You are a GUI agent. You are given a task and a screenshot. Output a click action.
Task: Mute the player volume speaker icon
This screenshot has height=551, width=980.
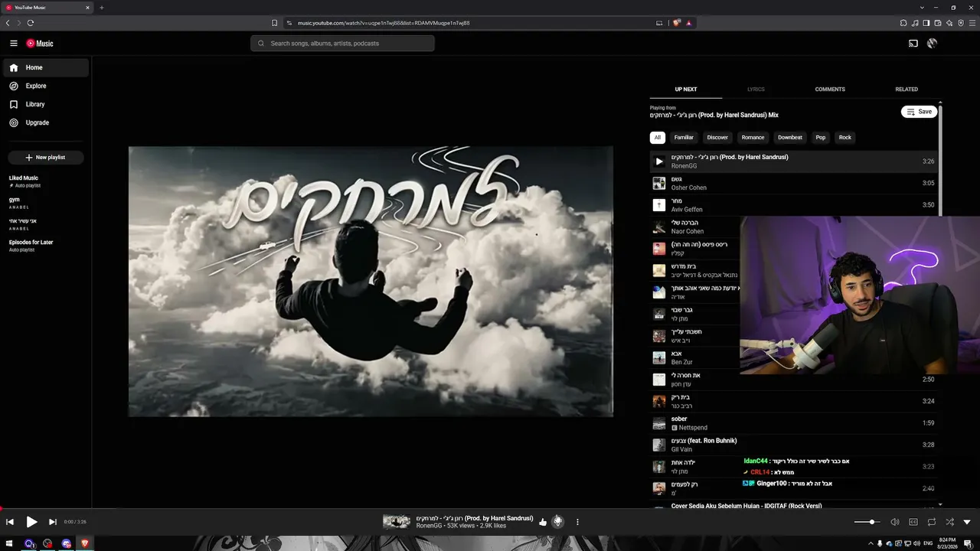(895, 522)
